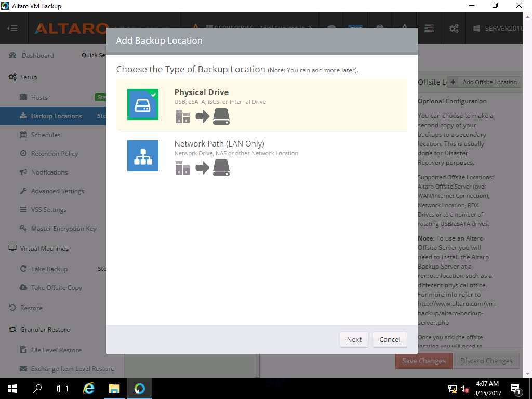This screenshot has width=532, height=399.
Task: Open File Level Restore
Action: 56,350
